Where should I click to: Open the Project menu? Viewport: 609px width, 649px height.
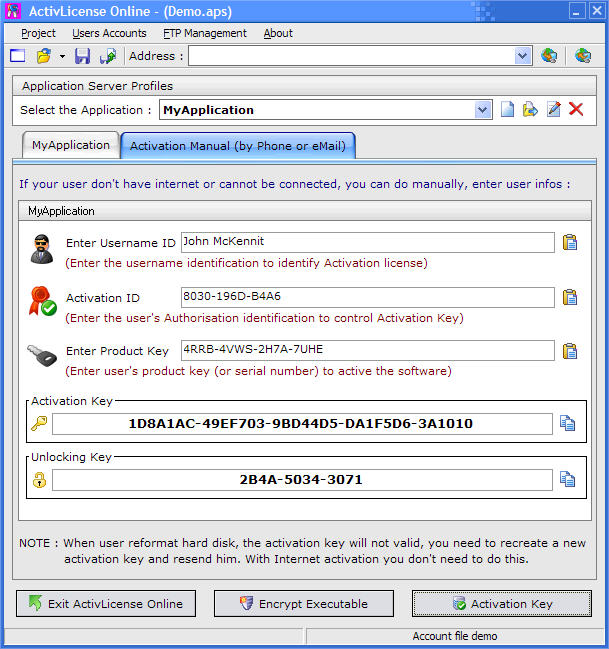[x=38, y=33]
